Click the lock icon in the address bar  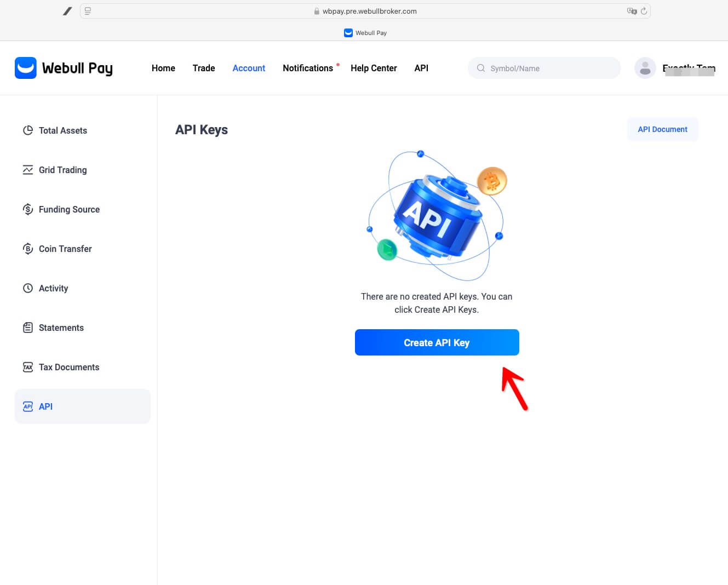pos(317,11)
